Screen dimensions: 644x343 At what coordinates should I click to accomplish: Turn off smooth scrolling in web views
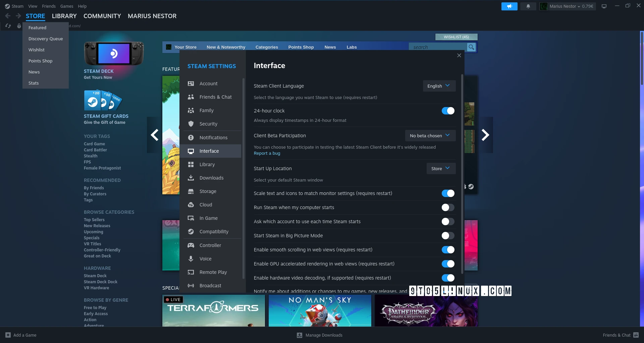point(448,250)
